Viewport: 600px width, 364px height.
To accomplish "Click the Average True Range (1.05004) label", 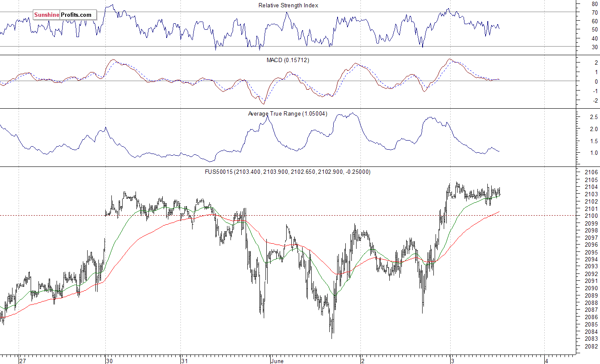I will click(x=287, y=114).
